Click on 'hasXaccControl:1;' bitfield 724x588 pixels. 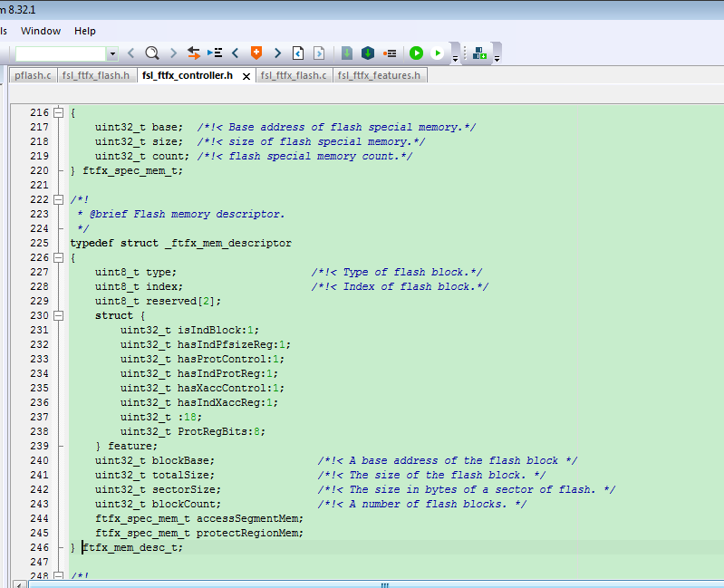(x=231, y=388)
